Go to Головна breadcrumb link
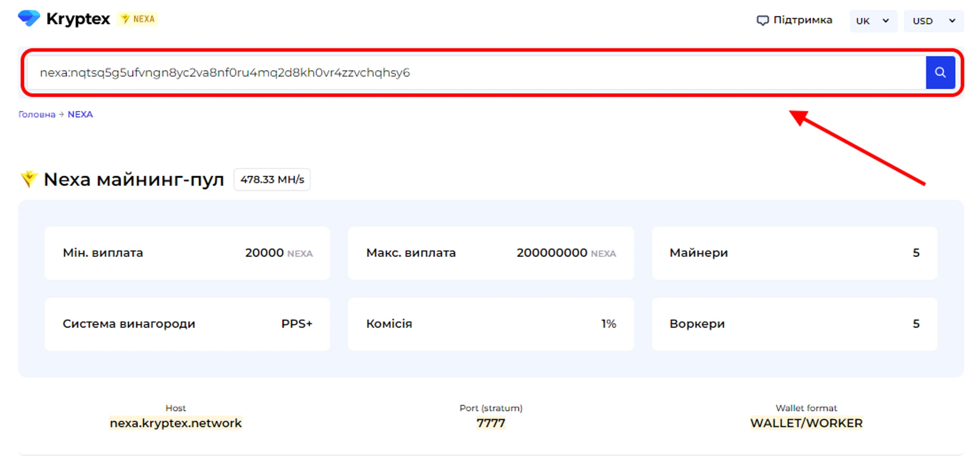This screenshot has height=458, width=980. [37, 114]
